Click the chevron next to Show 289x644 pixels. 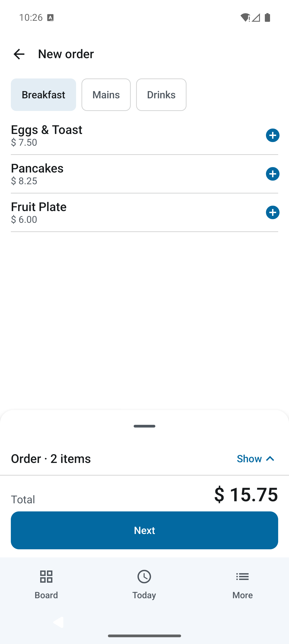pos(270,458)
